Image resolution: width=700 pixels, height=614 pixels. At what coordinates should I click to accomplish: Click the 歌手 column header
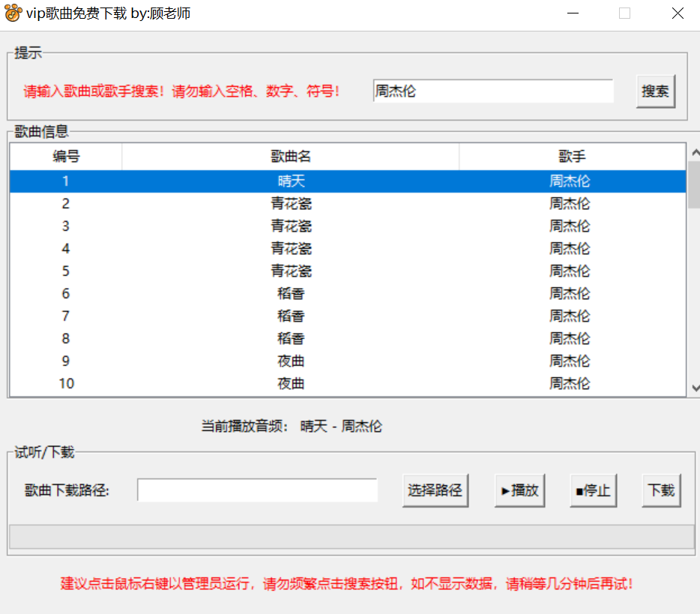point(572,157)
